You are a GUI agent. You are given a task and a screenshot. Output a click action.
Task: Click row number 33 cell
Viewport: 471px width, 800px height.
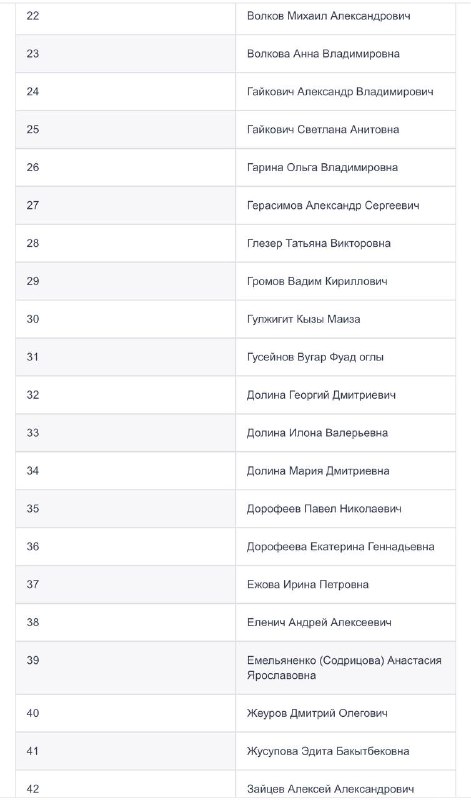coord(125,433)
